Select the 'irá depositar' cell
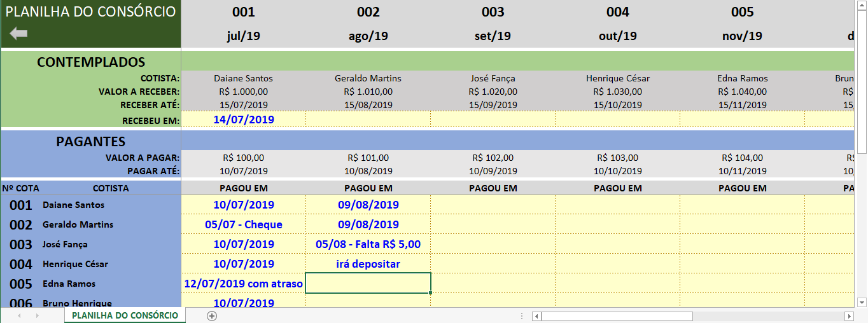The height and width of the screenshot is (323, 868). pyautogui.click(x=368, y=264)
